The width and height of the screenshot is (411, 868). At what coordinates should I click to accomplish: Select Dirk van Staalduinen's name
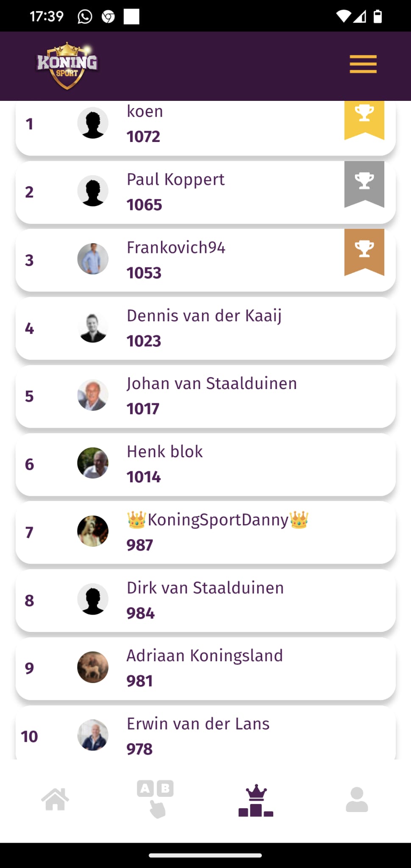point(205,588)
